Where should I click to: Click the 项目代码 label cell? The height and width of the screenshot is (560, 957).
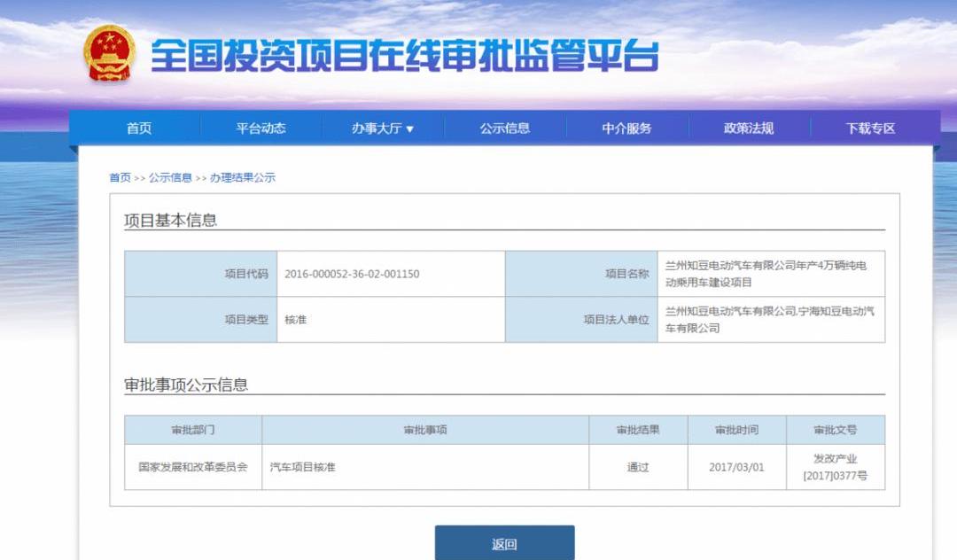point(201,274)
